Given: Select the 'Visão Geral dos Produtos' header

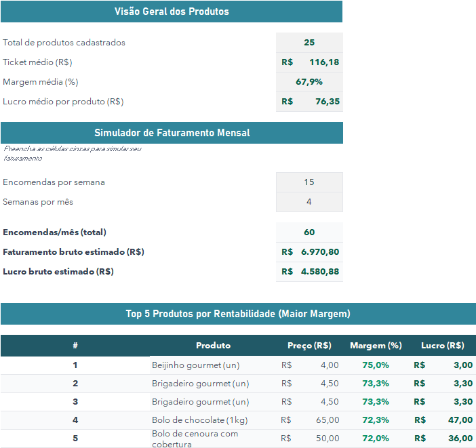Looking at the screenshot, I should pyautogui.click(x=172, y=12).
